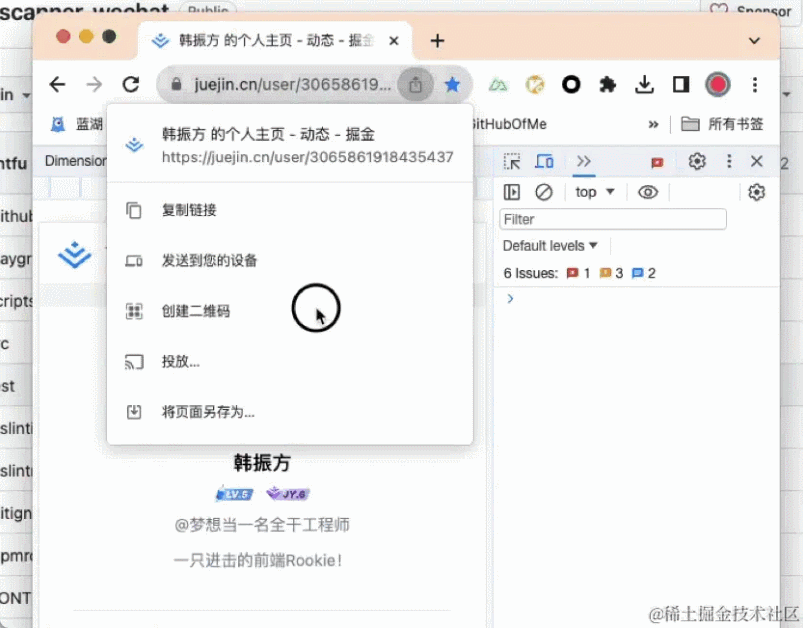Click the orange round extension icon
The width and height of the screenshot is (803, 628).
[535, 85]
